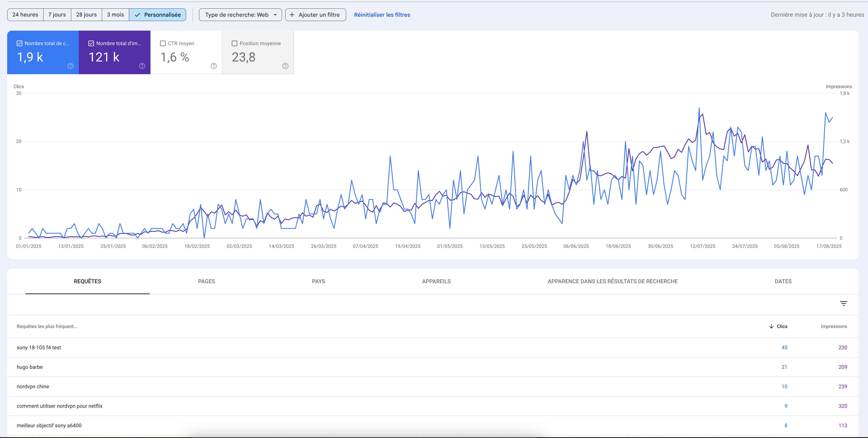Screen dimensions: 868x438
Task: Click Réinitialiser les filtres link
Action: 382,15
